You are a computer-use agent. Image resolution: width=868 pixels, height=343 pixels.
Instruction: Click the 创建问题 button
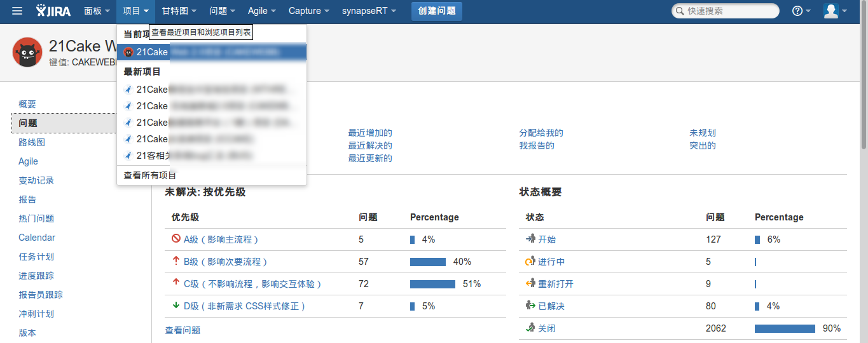[437, 11]
